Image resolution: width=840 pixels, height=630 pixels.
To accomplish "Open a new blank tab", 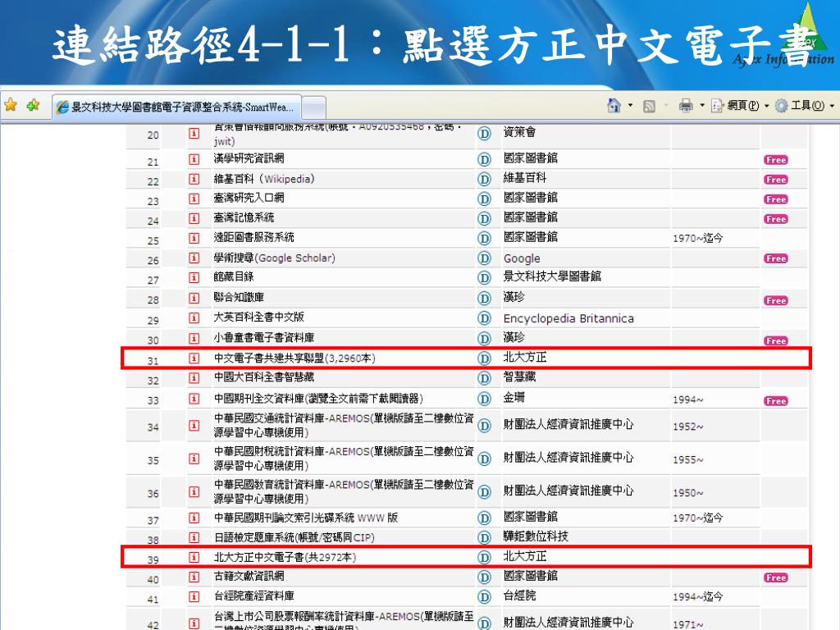I will (314, 107).
